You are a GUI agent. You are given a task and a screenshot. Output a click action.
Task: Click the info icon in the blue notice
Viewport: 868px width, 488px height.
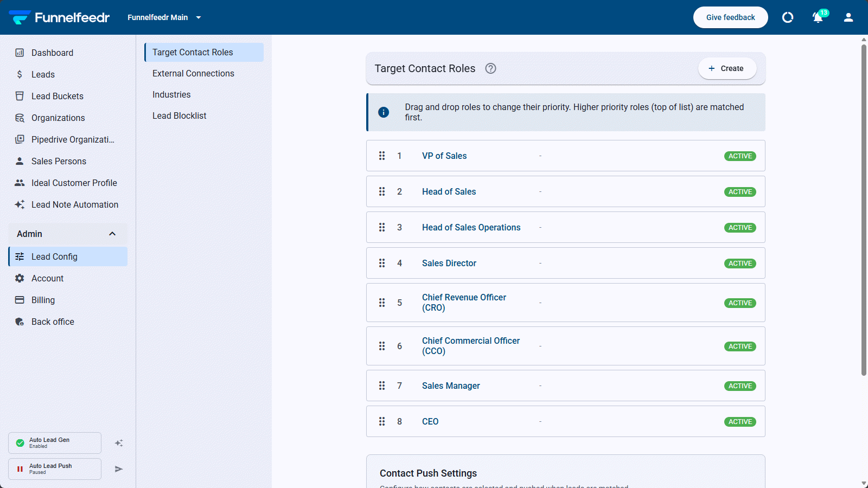[384, 112]
